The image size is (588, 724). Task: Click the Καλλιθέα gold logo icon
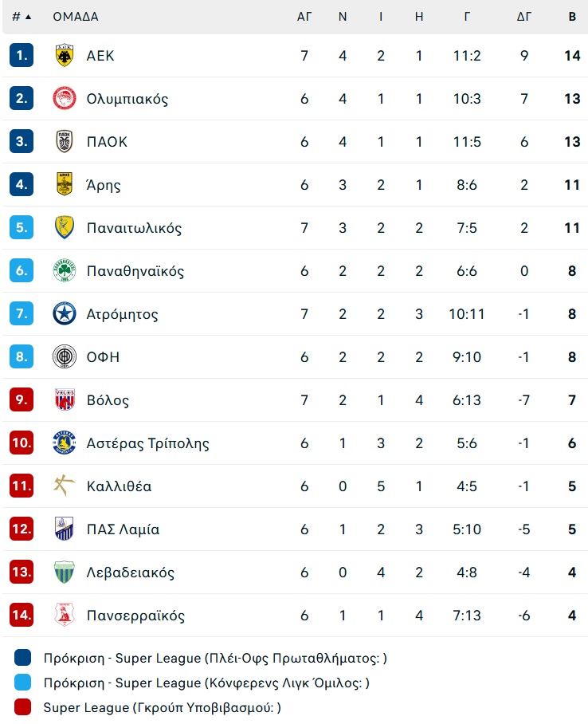click(65, 486)
